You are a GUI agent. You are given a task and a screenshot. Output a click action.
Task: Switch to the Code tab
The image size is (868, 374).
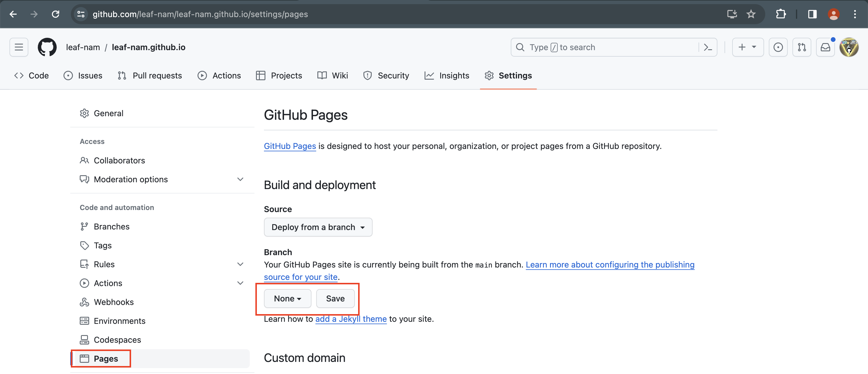click(32, 76)
